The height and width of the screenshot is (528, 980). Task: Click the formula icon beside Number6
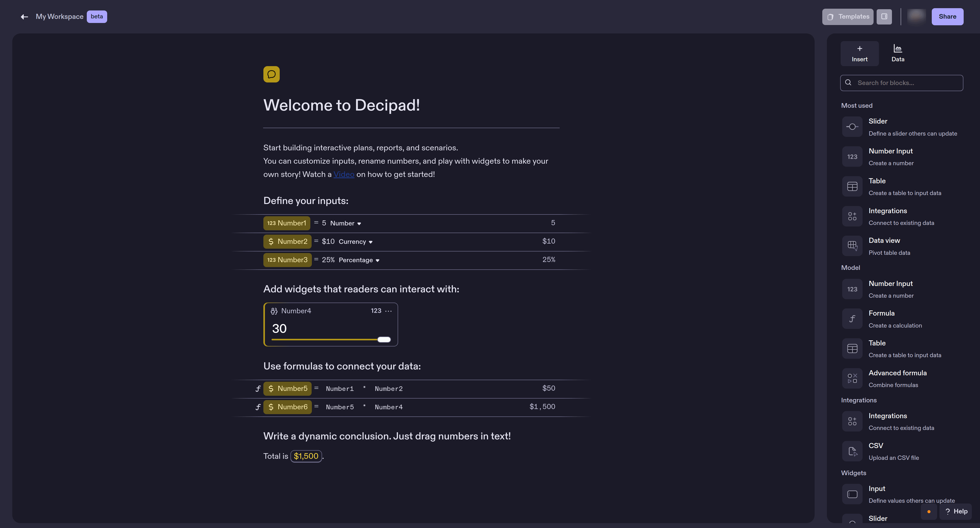258,407
